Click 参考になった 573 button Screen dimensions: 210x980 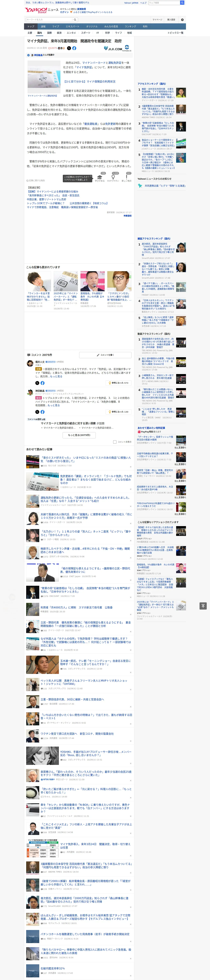[x=119, y=383]
